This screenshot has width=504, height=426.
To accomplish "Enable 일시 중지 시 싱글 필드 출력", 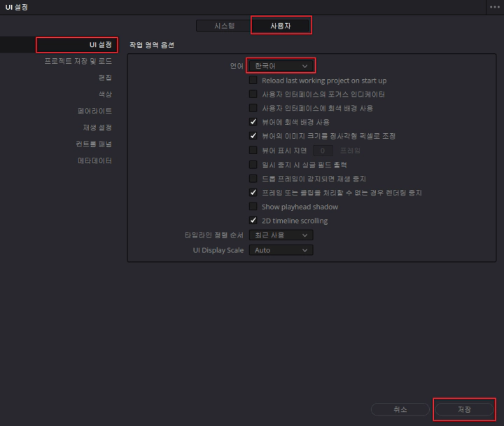I will tap(253, 165).
